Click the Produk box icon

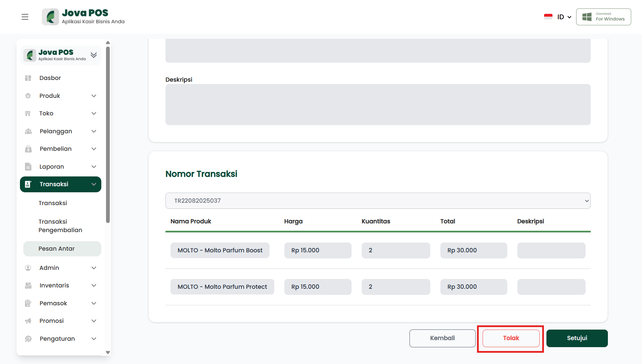[28, 96]
